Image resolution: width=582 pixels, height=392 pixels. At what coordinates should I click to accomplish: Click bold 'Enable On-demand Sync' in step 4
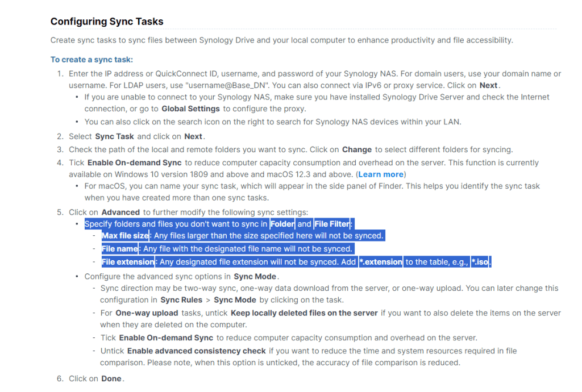pyautogui.click(x=134, y=162)
